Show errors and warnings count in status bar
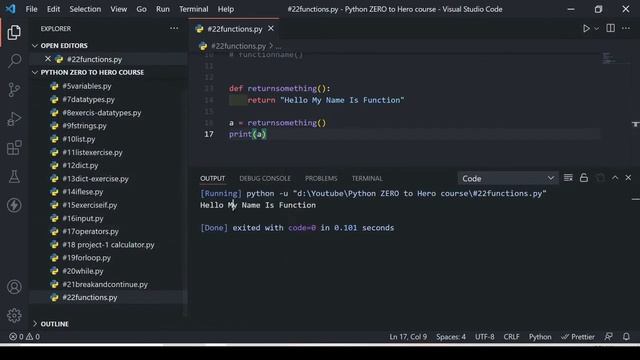The height and width of the screenshot is (360, 640). (x=24, y=337)
